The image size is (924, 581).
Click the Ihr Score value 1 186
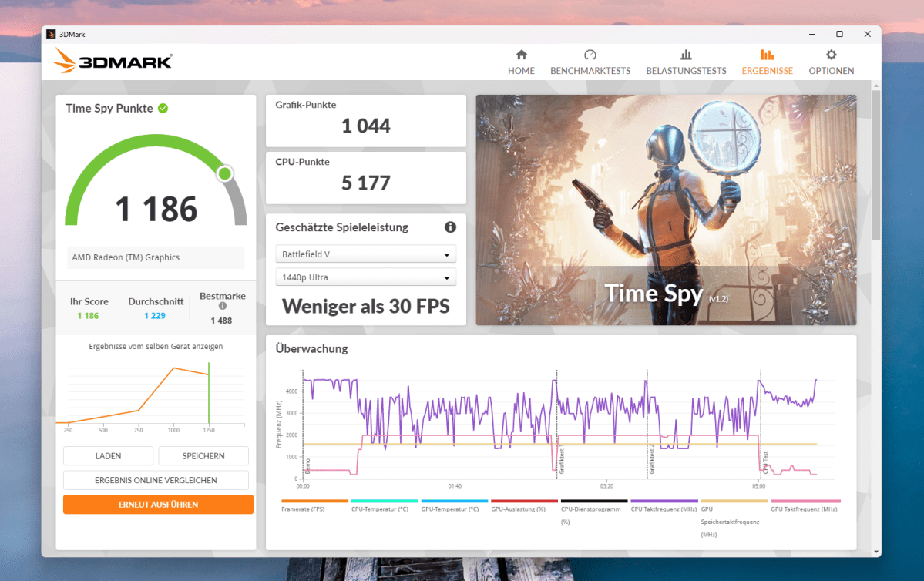(x=88, y=316)
